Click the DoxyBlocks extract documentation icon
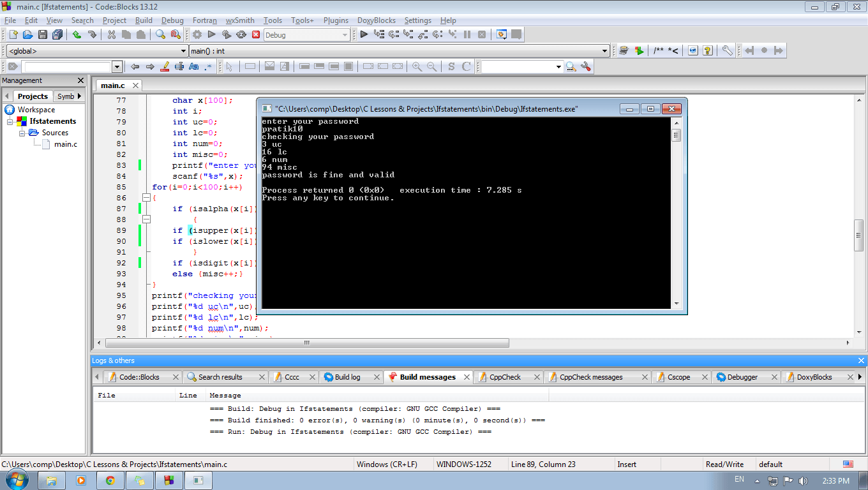 click(x=639, y=50)
